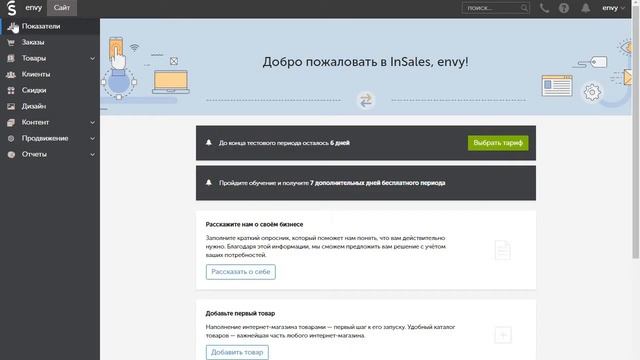Viewport: 640px width, 360px height.
Task: Click the gear icon in the banner
Action: pos(592,92)
